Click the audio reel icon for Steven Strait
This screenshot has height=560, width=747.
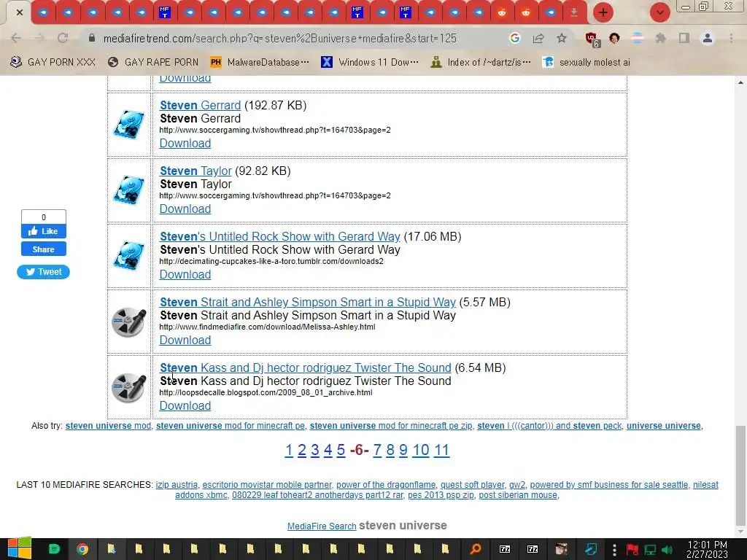pyautogui.click(x=128, y=322)
